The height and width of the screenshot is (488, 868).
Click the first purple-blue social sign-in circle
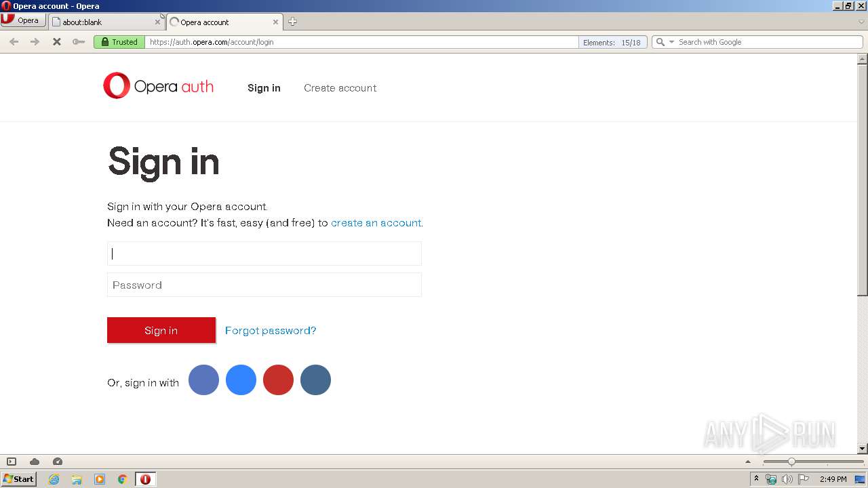point(203,380)
